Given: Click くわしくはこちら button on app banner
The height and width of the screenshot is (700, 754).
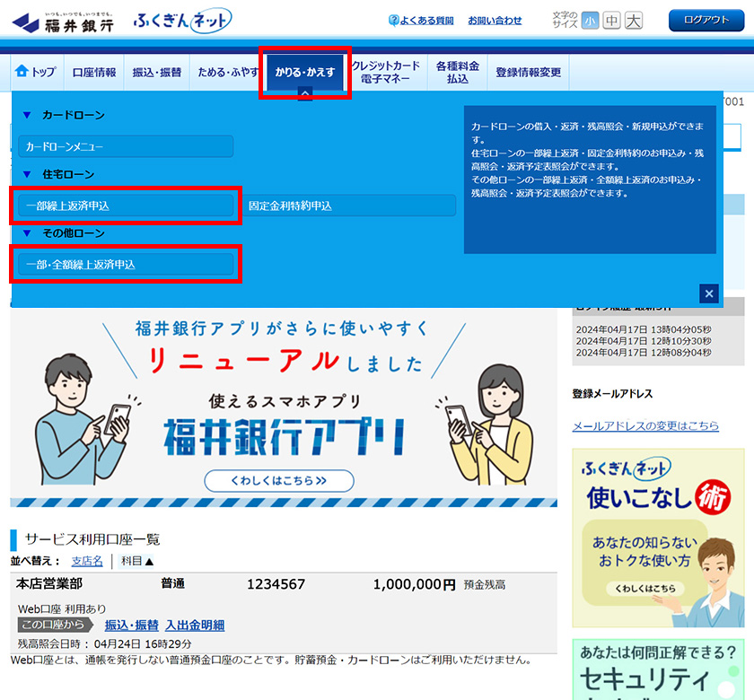Looking at the screenshot, I should pos(279,481).
